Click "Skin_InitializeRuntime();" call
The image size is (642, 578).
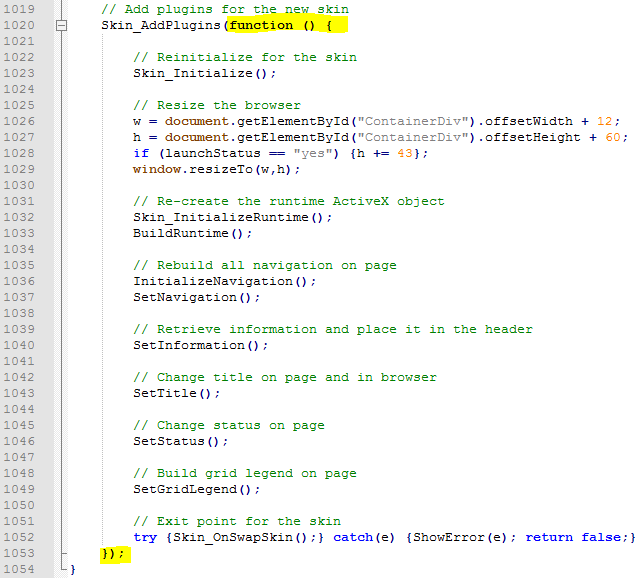click(233, 217)
